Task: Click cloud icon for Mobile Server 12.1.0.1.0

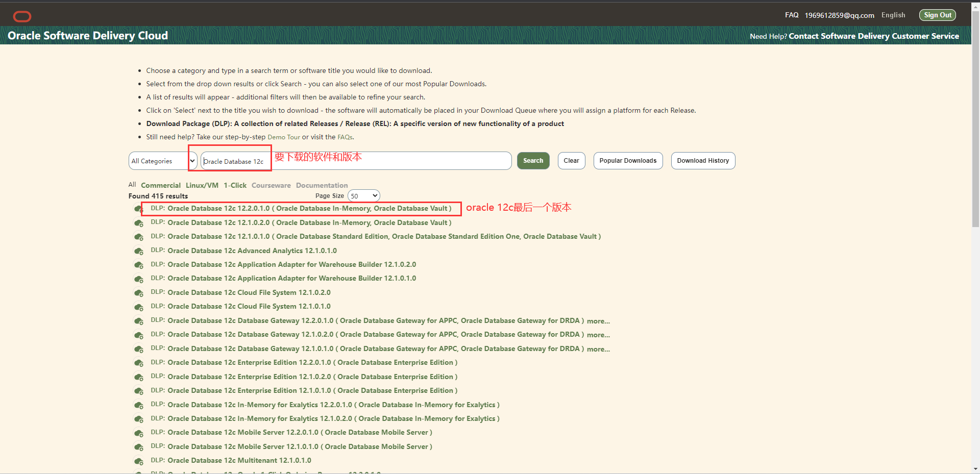Action: coord(138,447)
